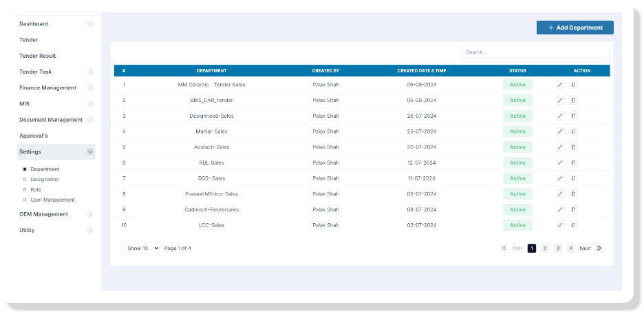
Task: Jump to last page using double arrow
Action: [x=599, y=249]
